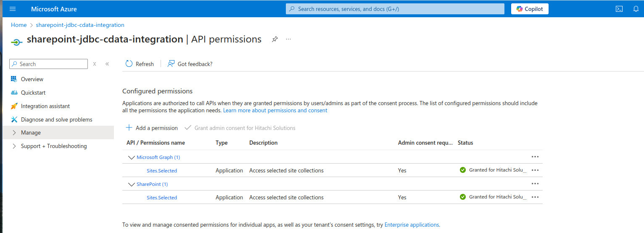Image resolution: width=644 pixels, height=233 pixels.
Task: Open Sites.Selected under Microsoft Graph
Action: tap(162, 171)
